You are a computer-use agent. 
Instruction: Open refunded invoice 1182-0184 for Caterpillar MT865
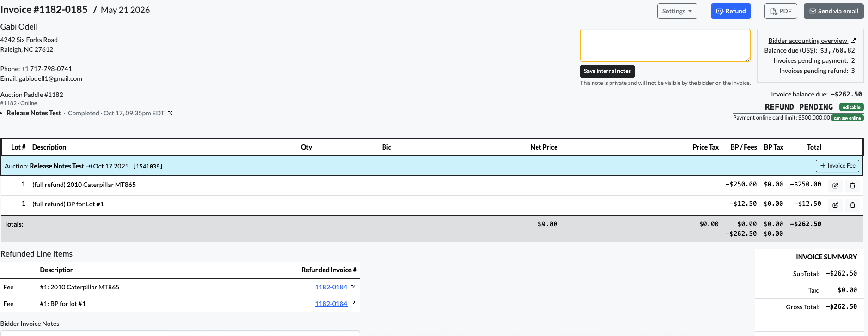331,287
